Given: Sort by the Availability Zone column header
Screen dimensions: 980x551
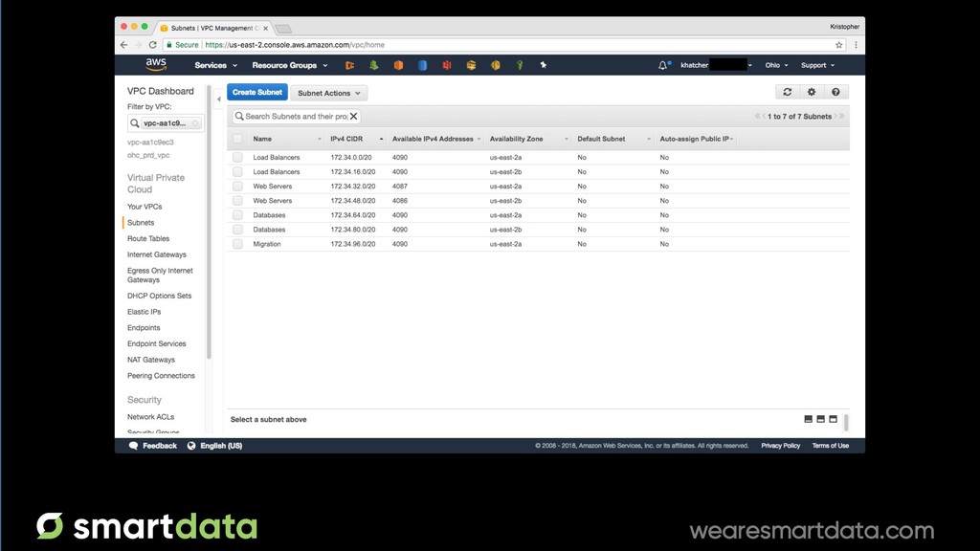Looking at the screenshot, I should [x=516, y=139].
